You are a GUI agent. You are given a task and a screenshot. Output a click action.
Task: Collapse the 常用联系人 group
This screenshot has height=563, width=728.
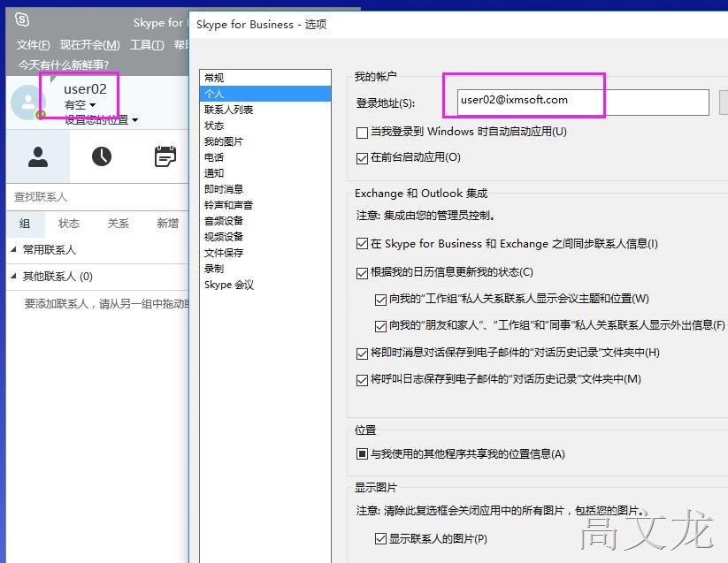[x=13, y=249]
